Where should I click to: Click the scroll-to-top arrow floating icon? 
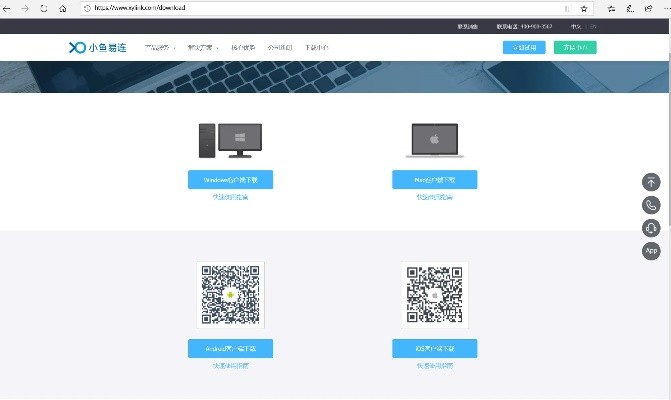(651, 182)
